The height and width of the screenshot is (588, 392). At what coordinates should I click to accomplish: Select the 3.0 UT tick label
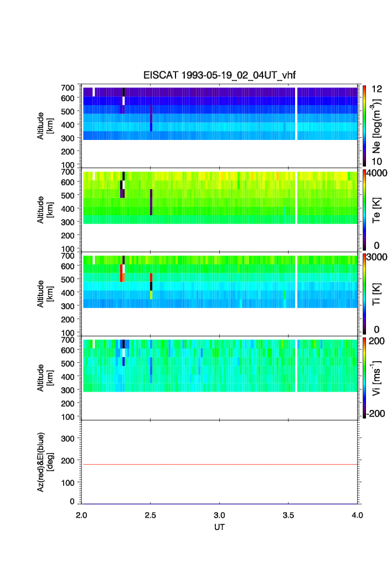click(x=220, y=515)
